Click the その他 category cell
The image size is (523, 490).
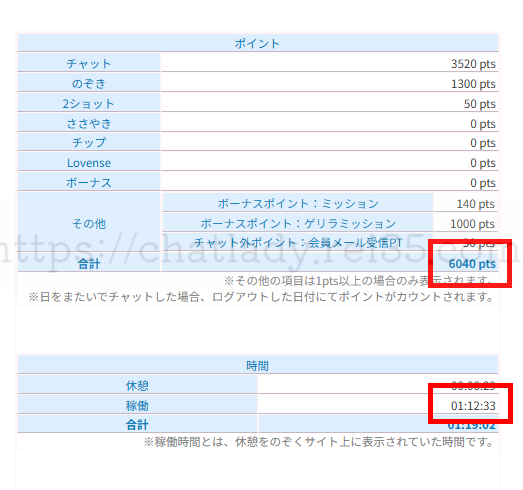pos(89,223)
